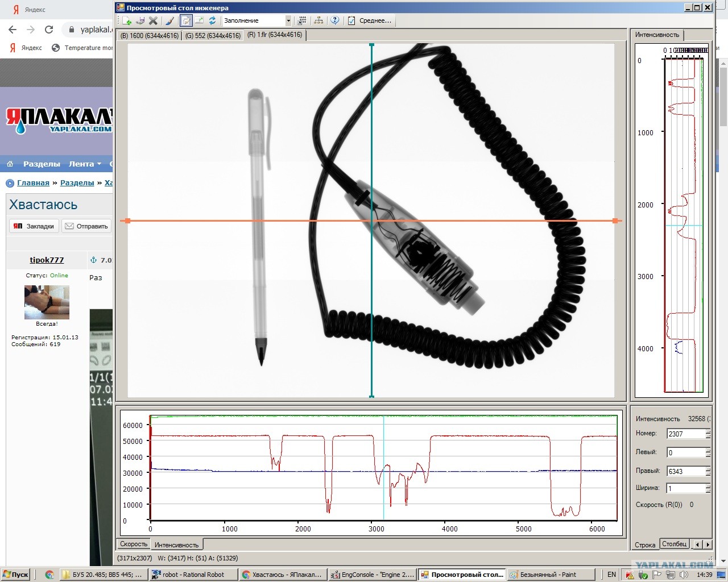Toggle the highlighted notes panel icon
Image resolution: width=728 pixels, height=582 pixels.
click(186, 20)
